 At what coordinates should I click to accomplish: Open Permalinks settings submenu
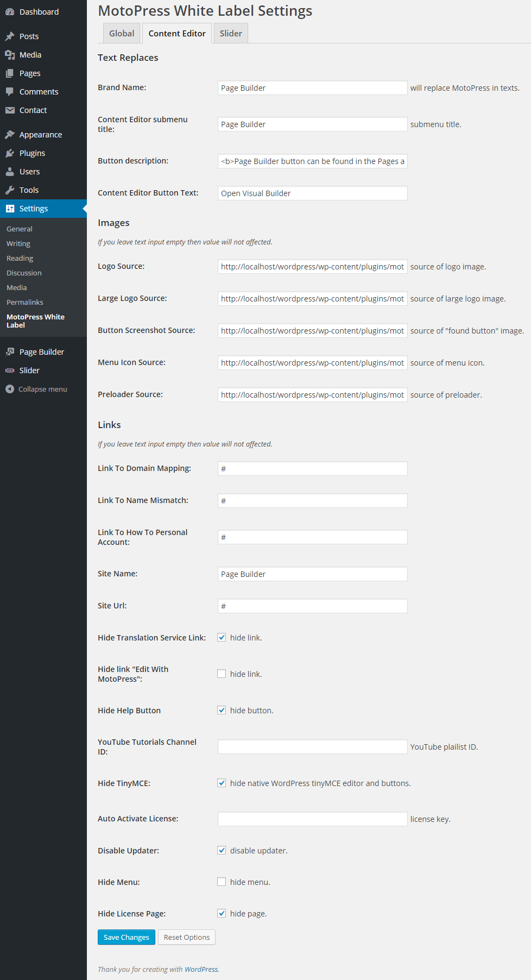pyautogui.click(x=25, y=303)
